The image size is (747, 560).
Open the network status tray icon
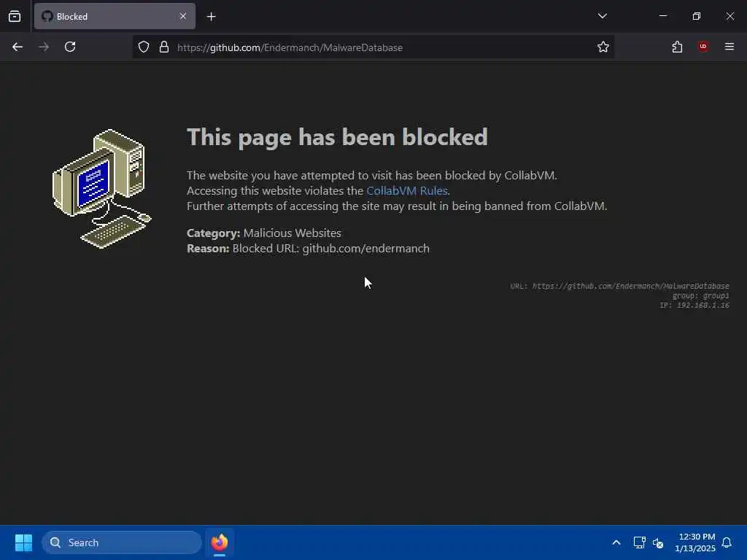point(639,542)
